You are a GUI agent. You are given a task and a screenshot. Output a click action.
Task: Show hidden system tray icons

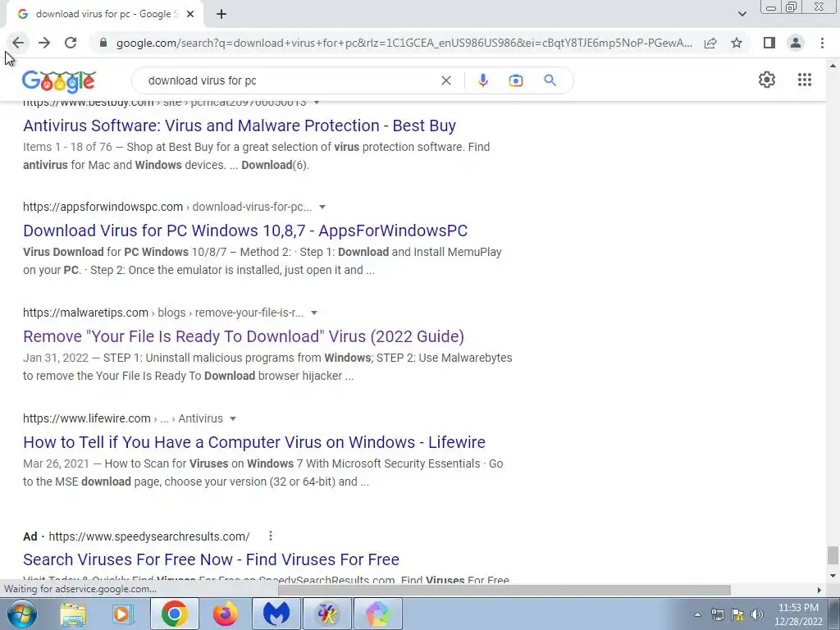tap(697, 614)
